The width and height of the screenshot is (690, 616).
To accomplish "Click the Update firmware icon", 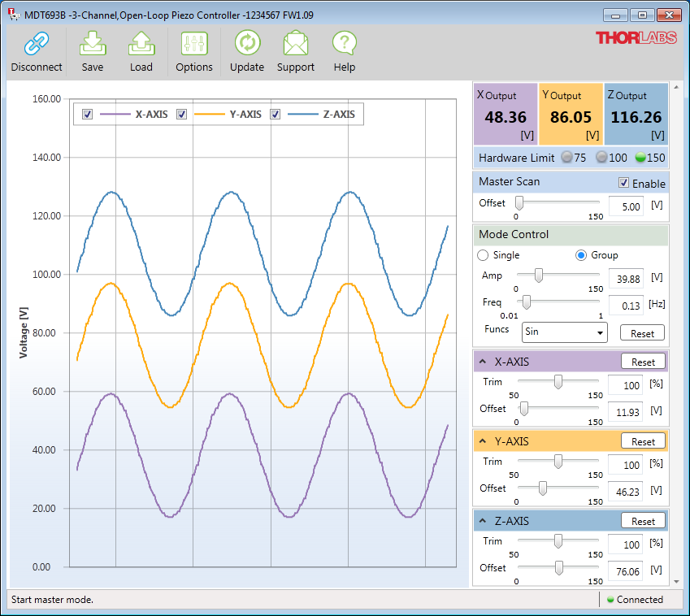I will tap(247, 44).
